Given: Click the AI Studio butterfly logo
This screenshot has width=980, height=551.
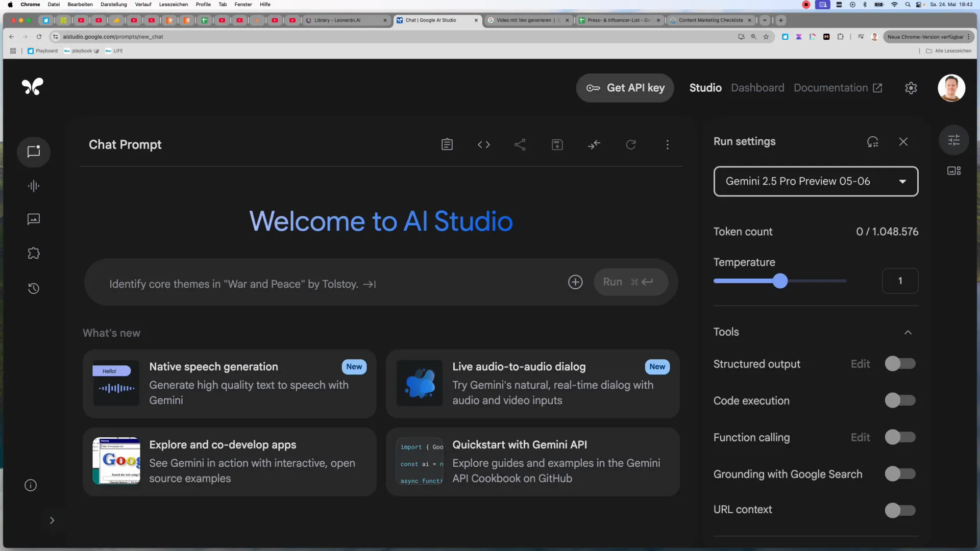Looking at the screenshot, I should point(33,87).
